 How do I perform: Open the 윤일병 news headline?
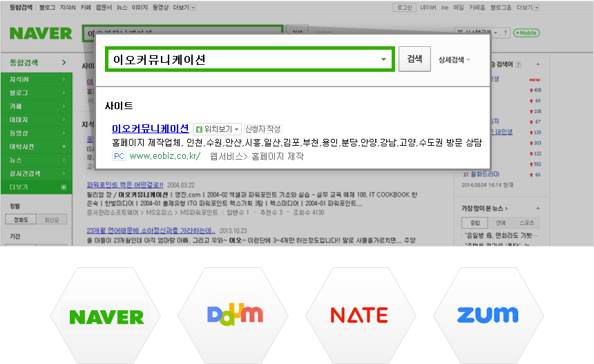click(500, 236)
